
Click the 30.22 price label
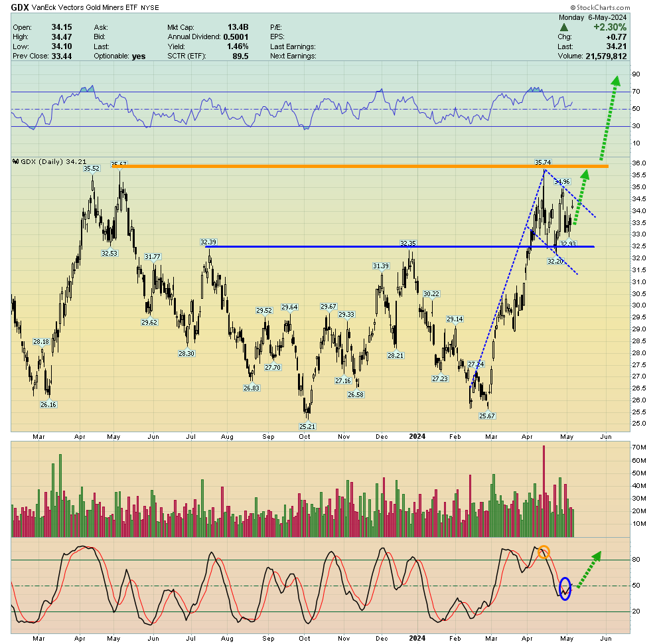[x=431, y=294]
